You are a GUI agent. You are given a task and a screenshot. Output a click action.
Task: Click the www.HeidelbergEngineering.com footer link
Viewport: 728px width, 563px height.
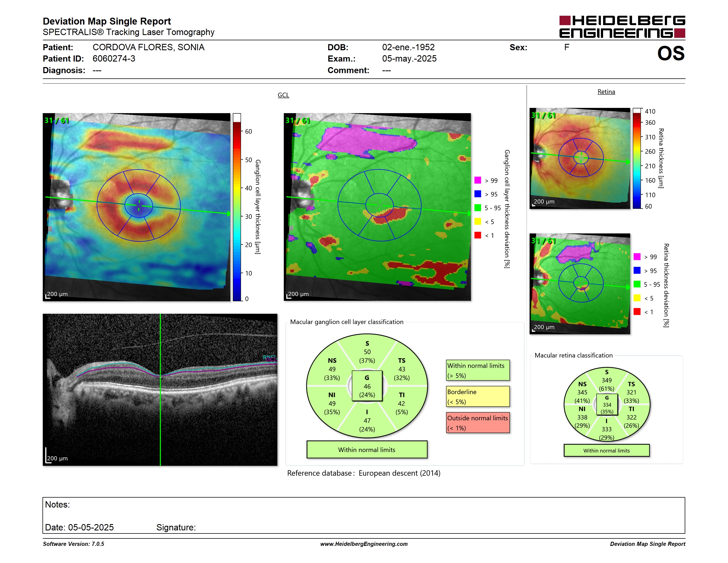[364, 544]
